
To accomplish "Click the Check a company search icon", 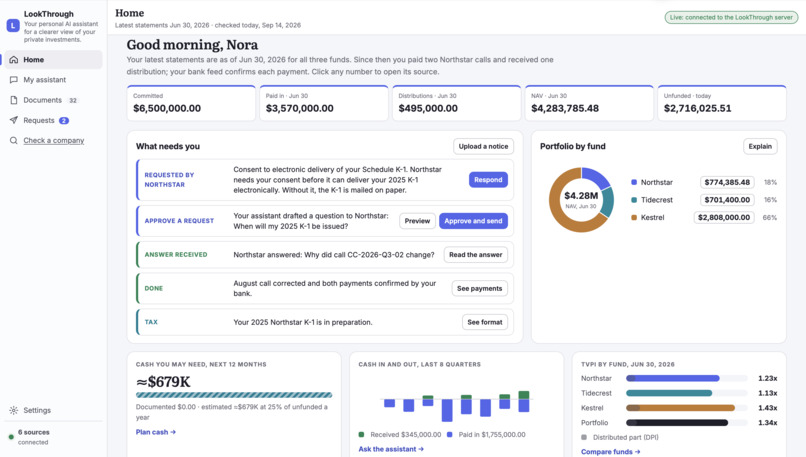I will click(14, 140).
